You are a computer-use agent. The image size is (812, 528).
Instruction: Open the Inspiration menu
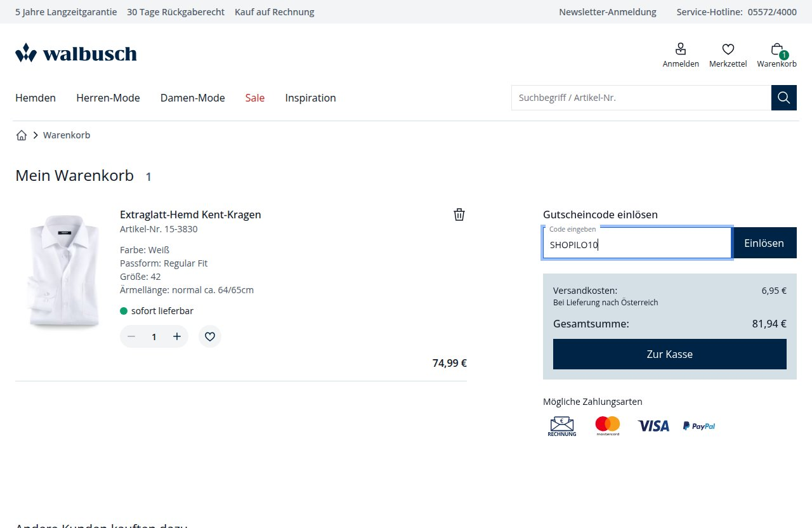click(310, 98)
